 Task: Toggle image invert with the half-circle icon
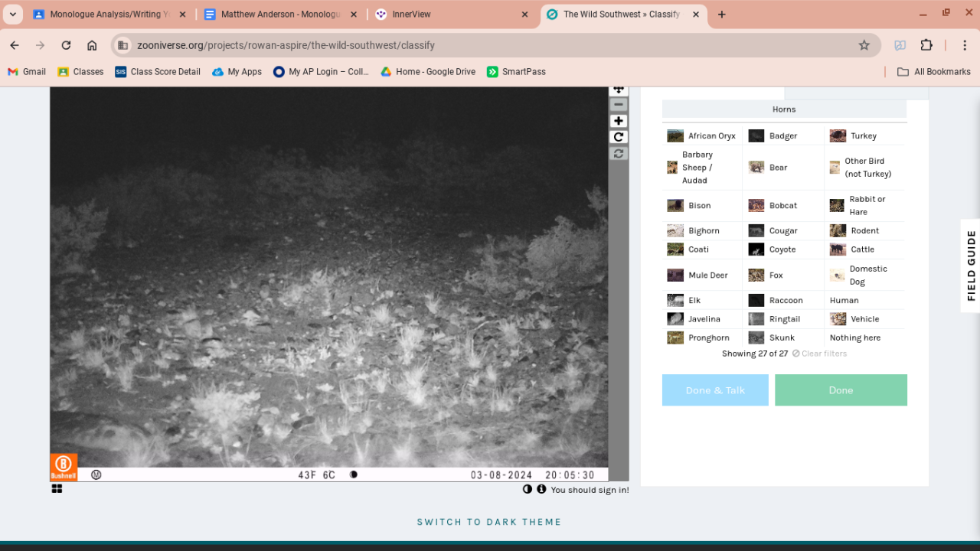point(528,489)
